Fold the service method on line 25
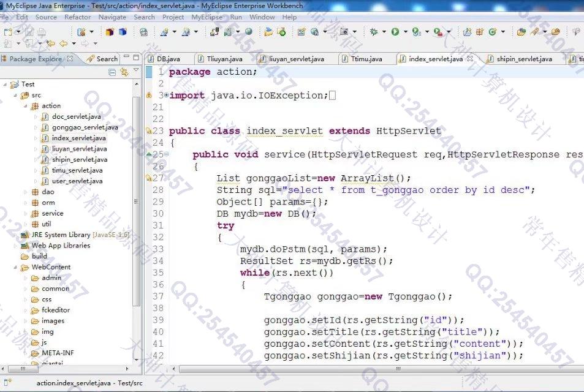The width and height of the screenshot is (584, 392). (166, 154)
